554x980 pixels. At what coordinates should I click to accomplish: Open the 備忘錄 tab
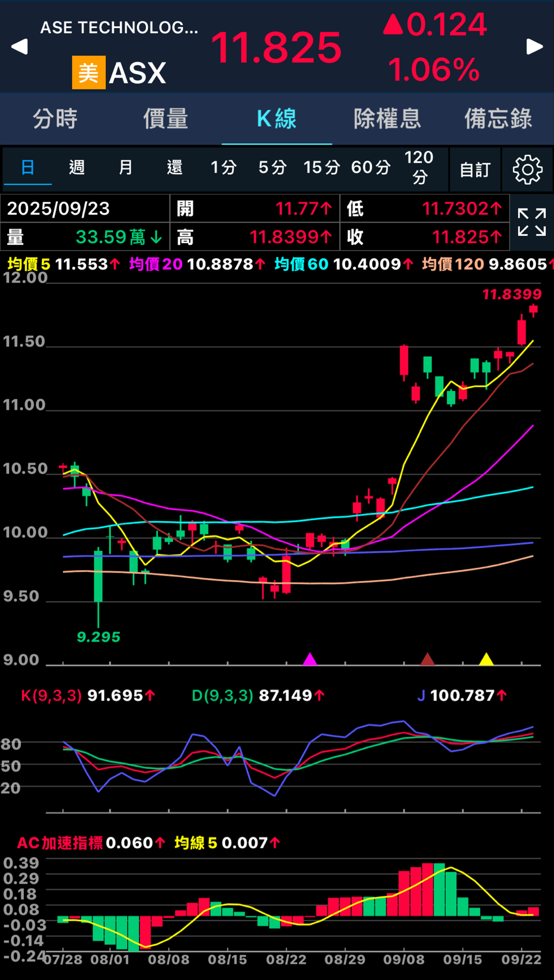(x=498, y=119)
